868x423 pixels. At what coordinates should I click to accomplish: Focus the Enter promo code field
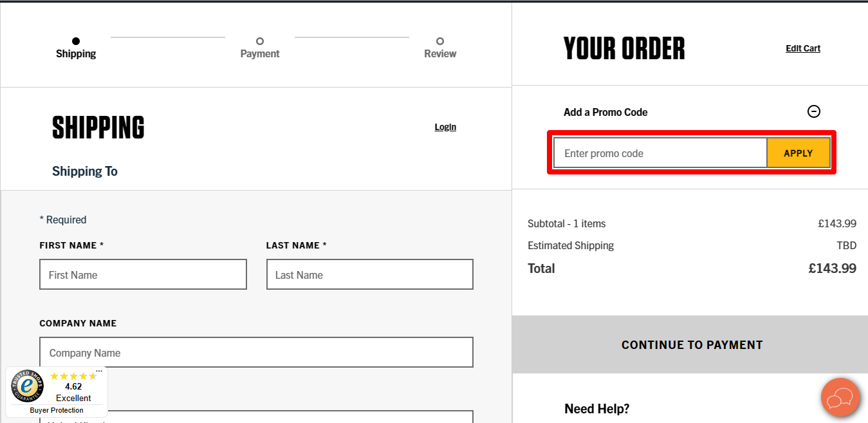[x=660, y=153]
